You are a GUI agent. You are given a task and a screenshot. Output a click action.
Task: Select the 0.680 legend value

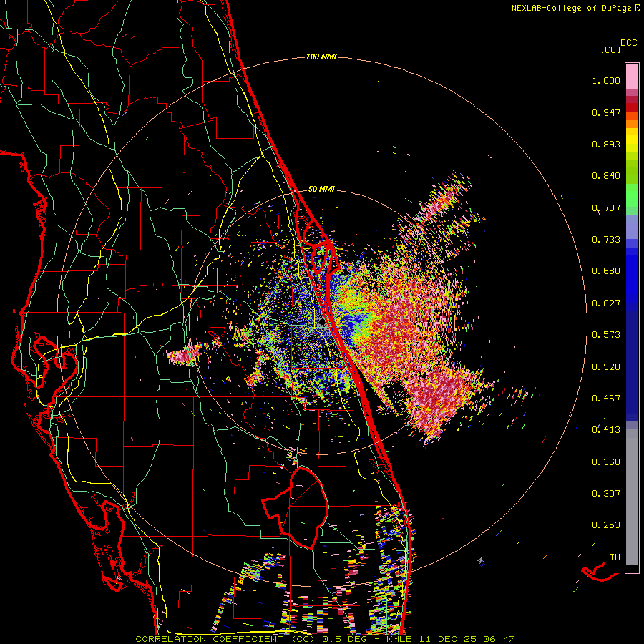606,271
